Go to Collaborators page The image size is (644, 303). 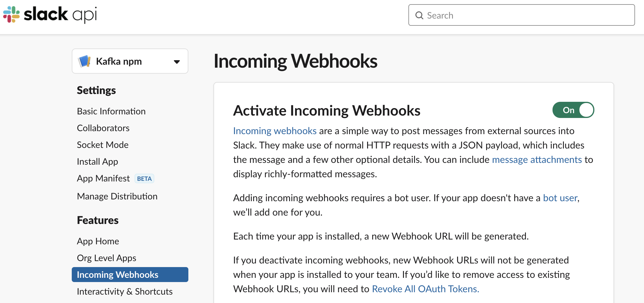[103, 128]
